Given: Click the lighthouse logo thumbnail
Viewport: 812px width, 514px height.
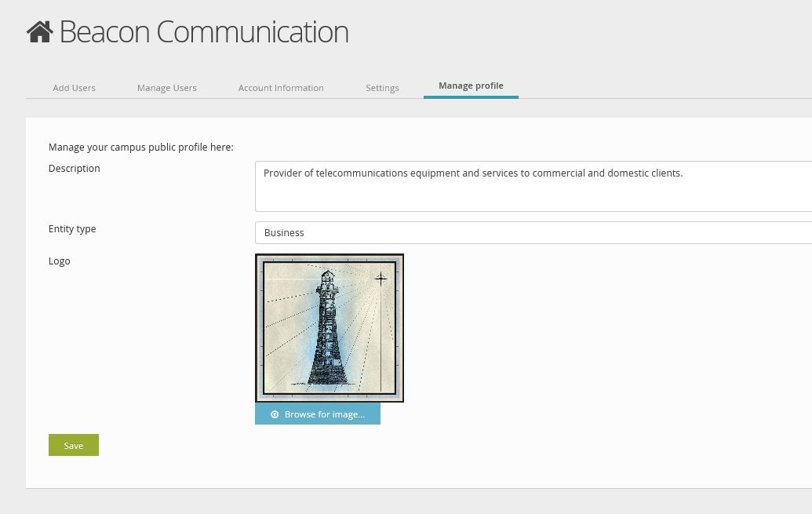Looking at the screenshot, I should pyautogui.click(x=330, y=327).
